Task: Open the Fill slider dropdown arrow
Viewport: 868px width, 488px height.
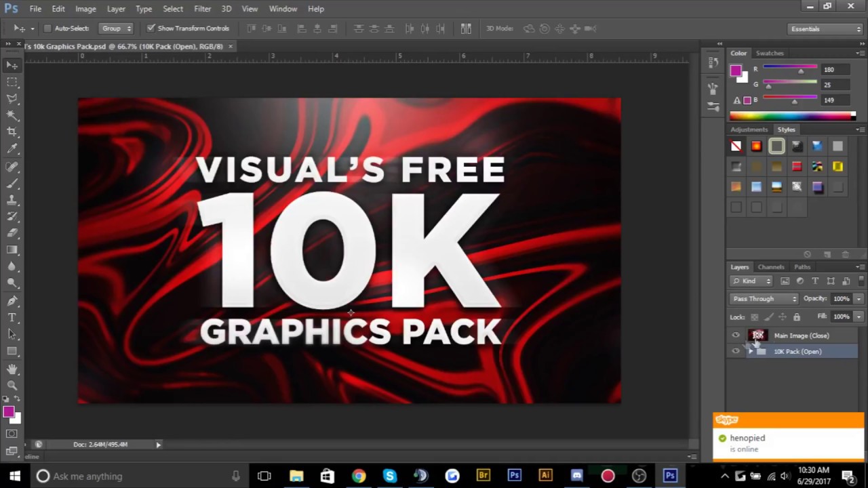Action: 859,317
